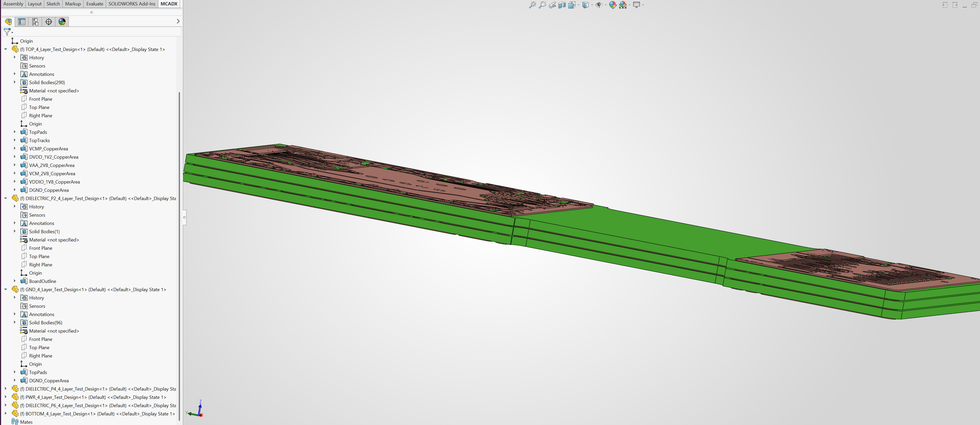
Task: Switch to the DimXpertManager crosshair icon
Action: tap(49, 22)
